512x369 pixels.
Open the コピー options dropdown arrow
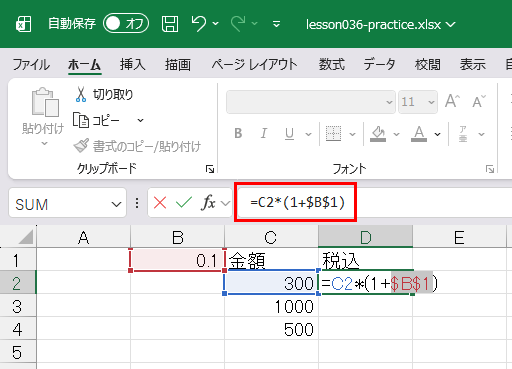141,120
